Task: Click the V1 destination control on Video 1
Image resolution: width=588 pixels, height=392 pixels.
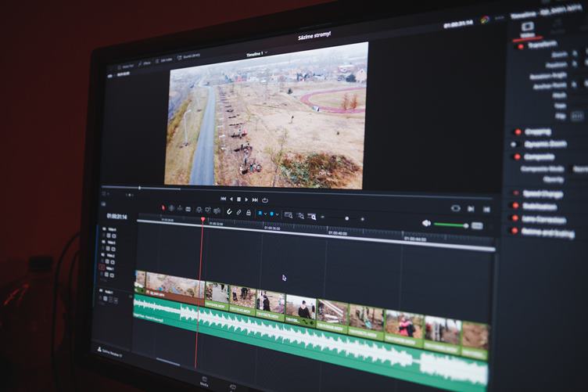Action: 102,268
